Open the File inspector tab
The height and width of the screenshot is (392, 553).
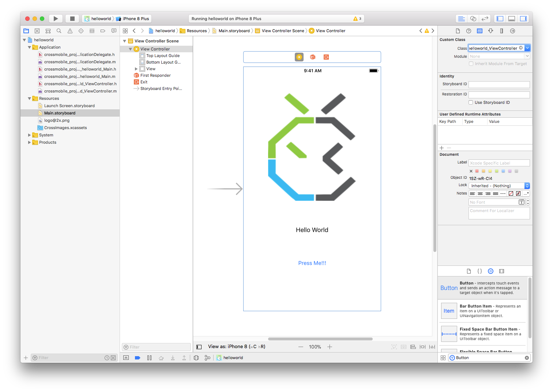458,31
